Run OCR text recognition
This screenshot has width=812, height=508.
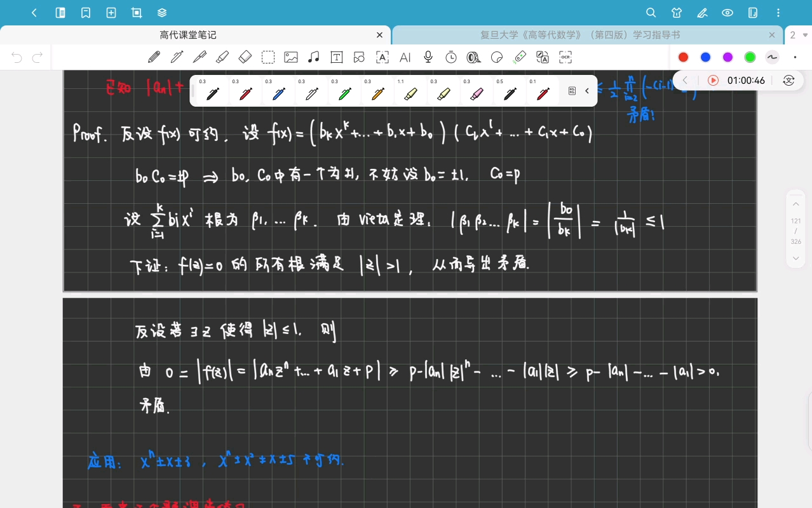point(565,57)
